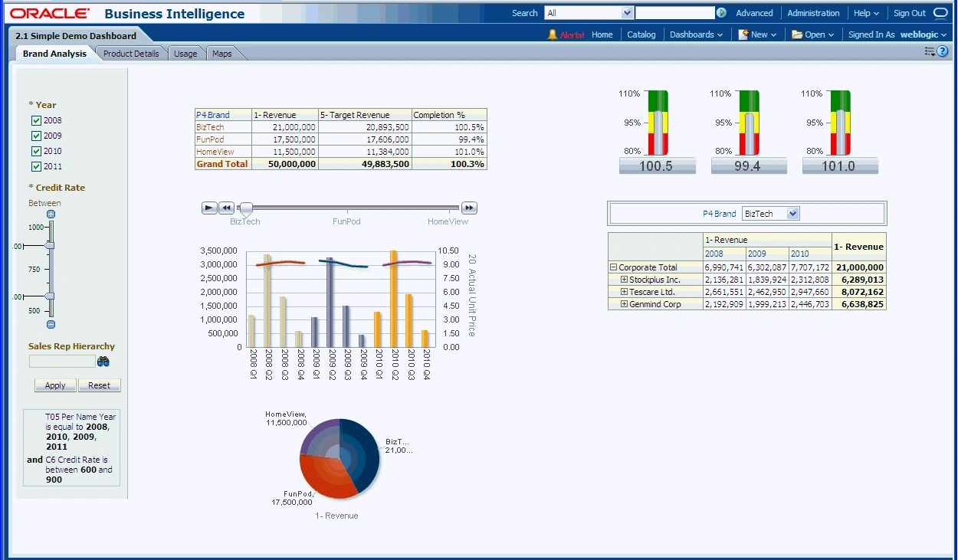The width and height of the screenshot is (958, 560).
Task: Toggle the 2009 year checkbox
Action: tap(36, 136)
